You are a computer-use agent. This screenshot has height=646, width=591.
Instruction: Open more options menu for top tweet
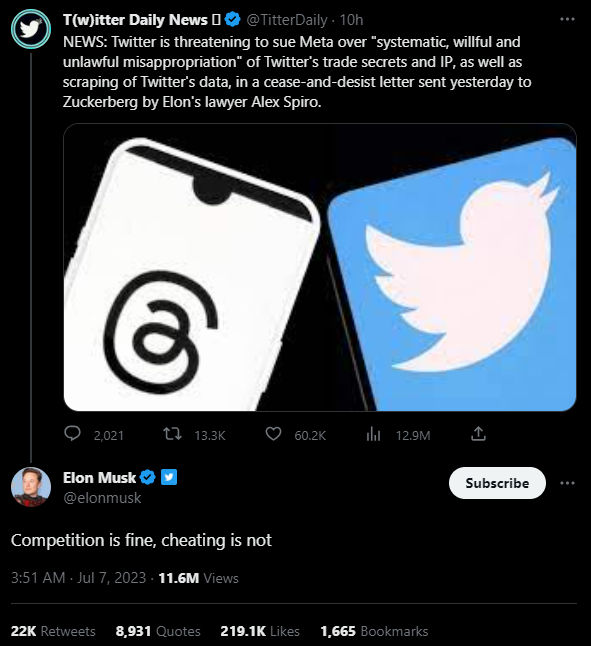pyautogui.click(x=567, y=19)
